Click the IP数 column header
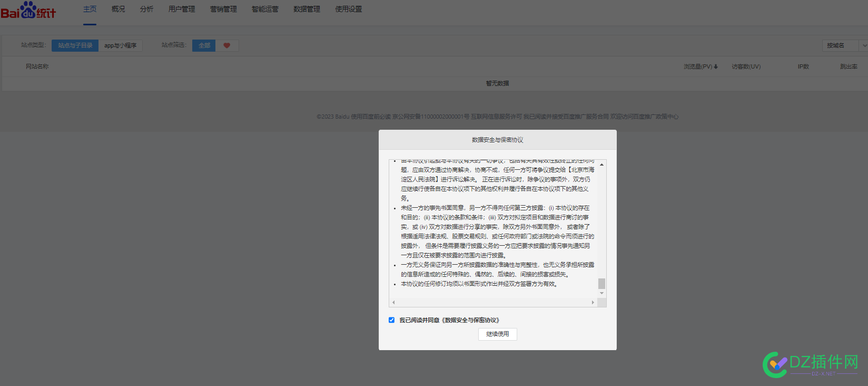This screenshot has height=386, width=868. tap(803, 66)
